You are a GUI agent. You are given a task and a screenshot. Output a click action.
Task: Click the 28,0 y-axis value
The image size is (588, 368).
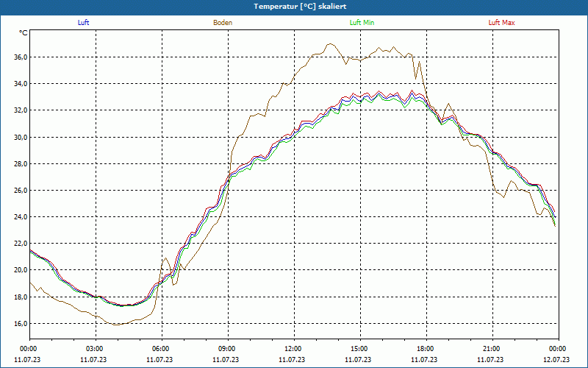pos(21,163)
